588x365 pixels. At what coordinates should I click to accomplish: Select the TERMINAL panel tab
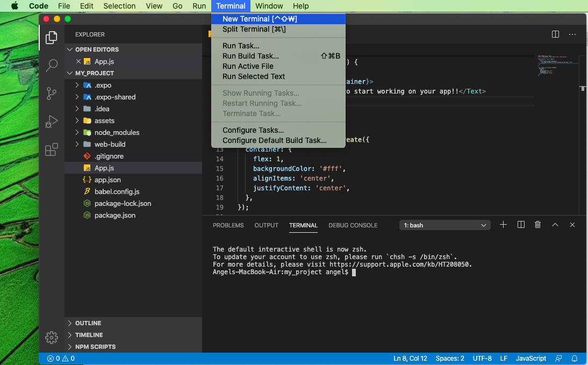tap(303, 225)
